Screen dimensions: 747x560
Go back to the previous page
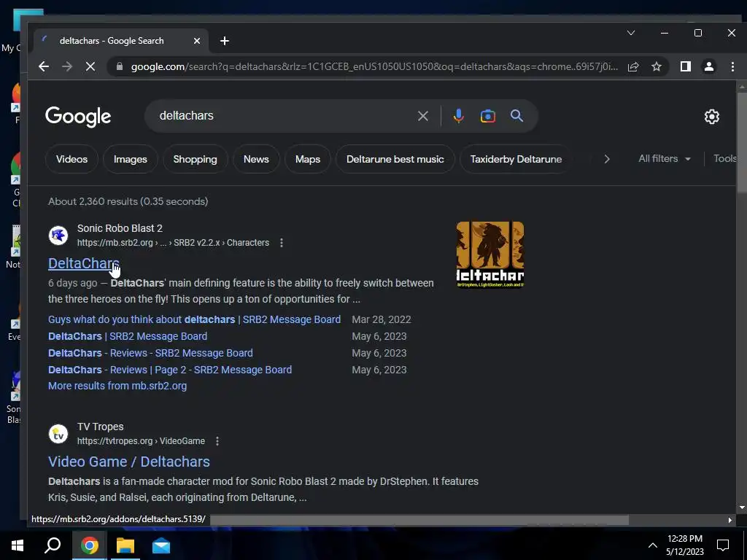tap(44, 66)
